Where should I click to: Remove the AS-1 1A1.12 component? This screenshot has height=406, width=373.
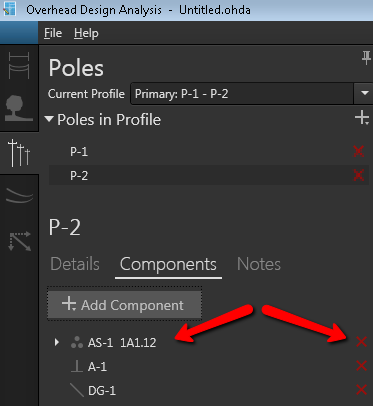(362, 342)
